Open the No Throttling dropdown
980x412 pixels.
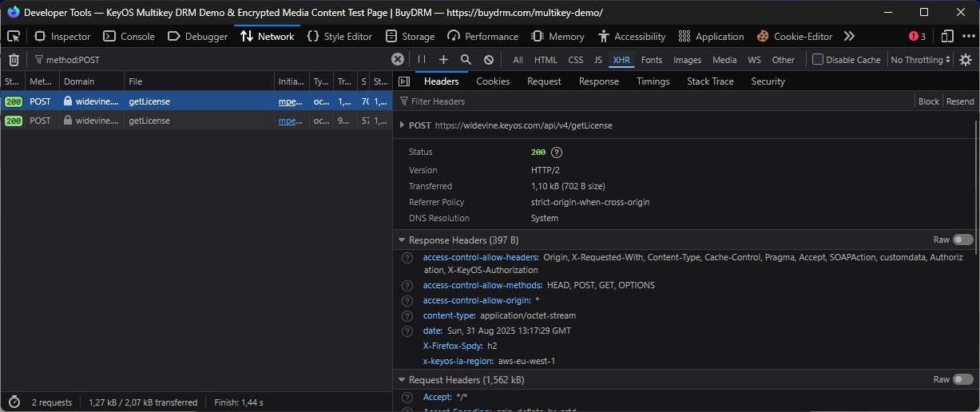click(x=920, y=60)
